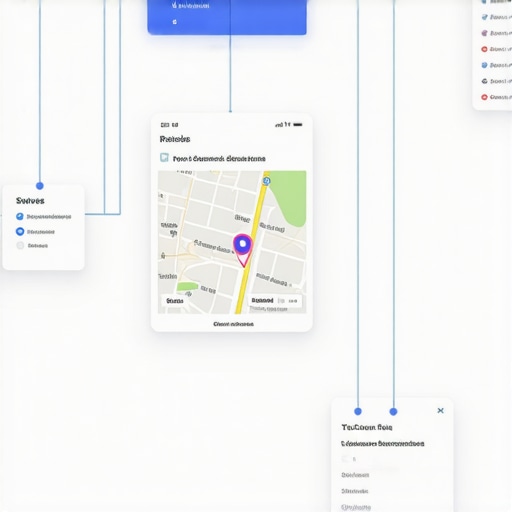Click the dark gray icon in the top-right list
512x512 pixels.
[x=484, y=81]
